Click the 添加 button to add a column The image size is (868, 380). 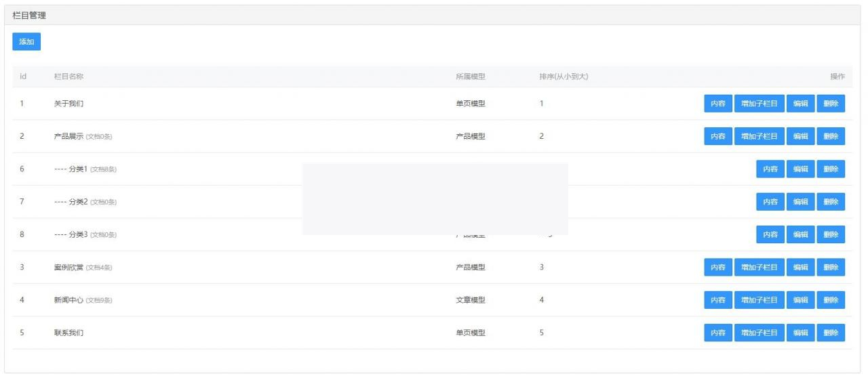pyautogui.click(x=26, y=42)
